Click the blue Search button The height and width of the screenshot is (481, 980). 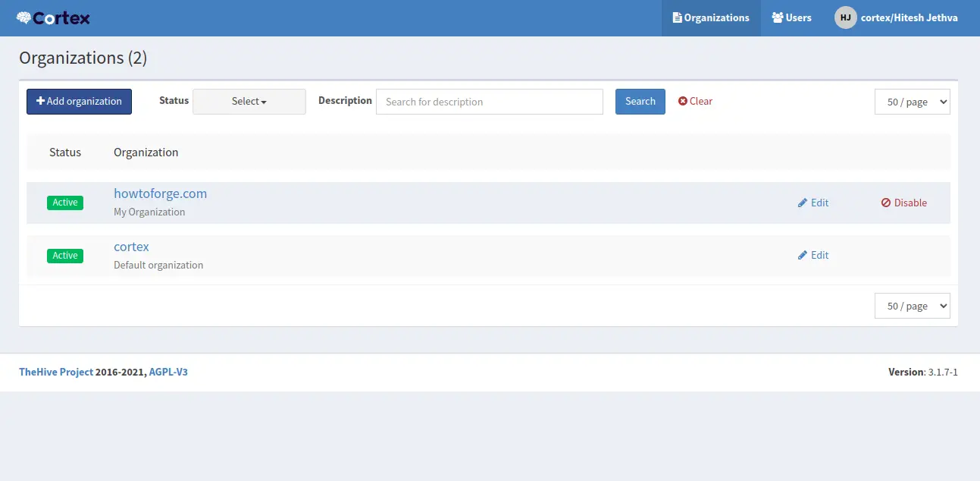(640, 102)
